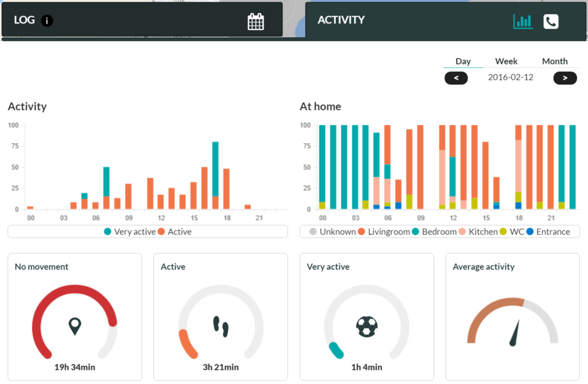This screenshot has height=384, width=588.
Task: Select the Day tab
Action: [463, 61]
